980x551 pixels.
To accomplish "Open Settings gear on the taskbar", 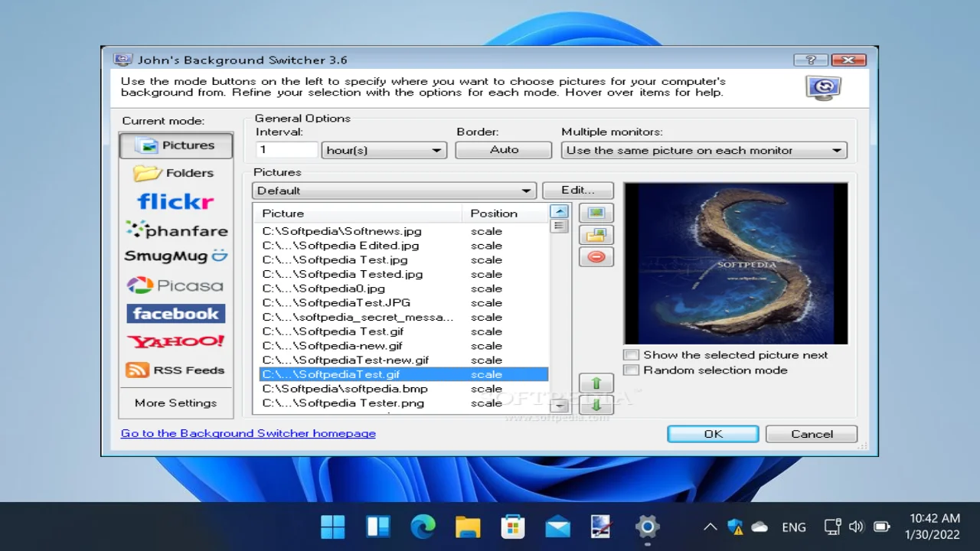I will coord(648,527).
